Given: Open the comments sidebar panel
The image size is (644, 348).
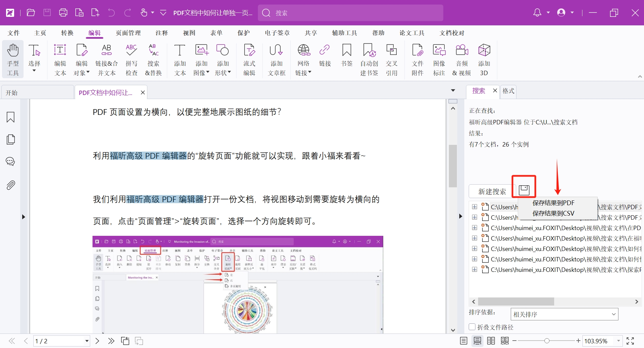Looking at the screenshot, I should [10, 161].
